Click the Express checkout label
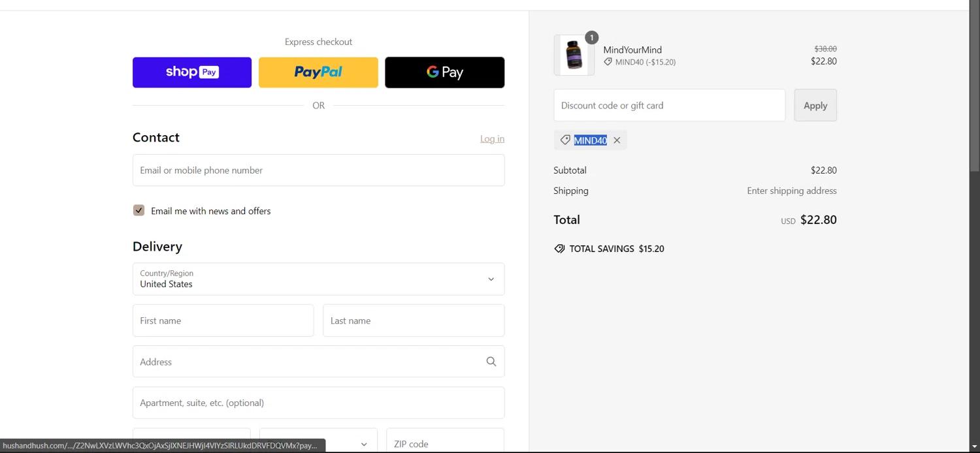The width and height of the screenshot is (980, 453). [x=318, y=42]
